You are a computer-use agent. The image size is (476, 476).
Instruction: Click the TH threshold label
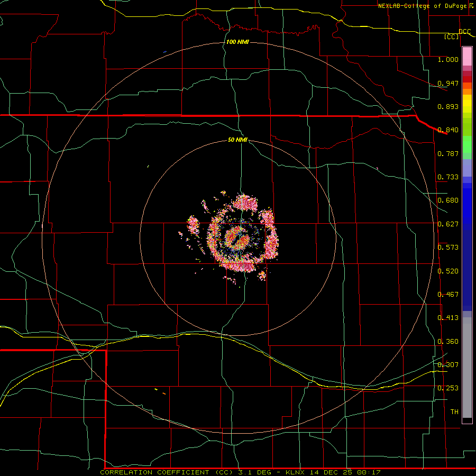click(454, 412)
